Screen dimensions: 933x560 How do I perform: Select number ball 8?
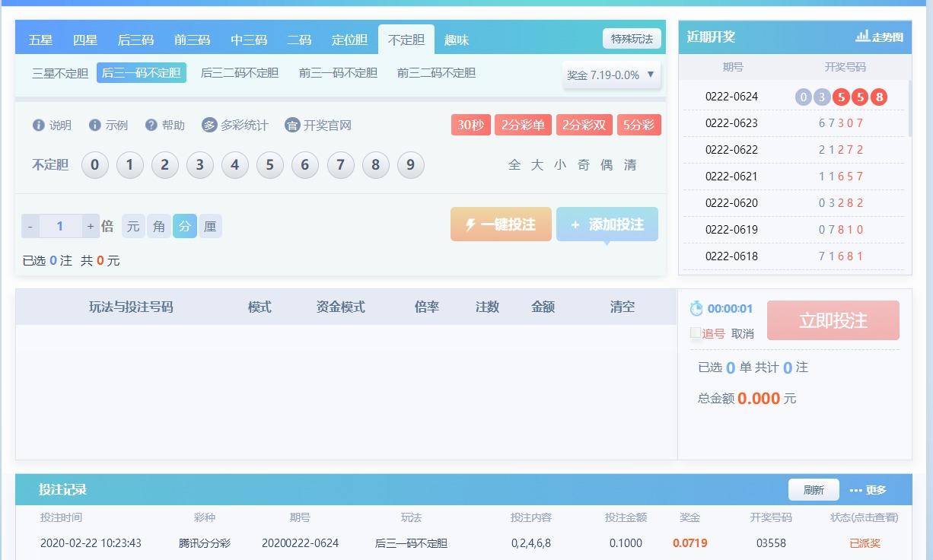click(376, 165)
